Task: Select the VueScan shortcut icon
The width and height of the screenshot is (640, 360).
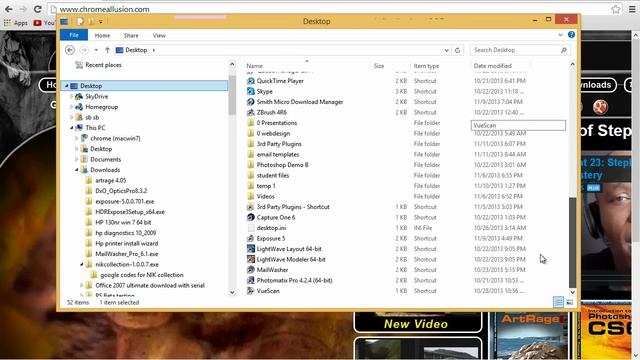Action: click(x=251, y=291)
